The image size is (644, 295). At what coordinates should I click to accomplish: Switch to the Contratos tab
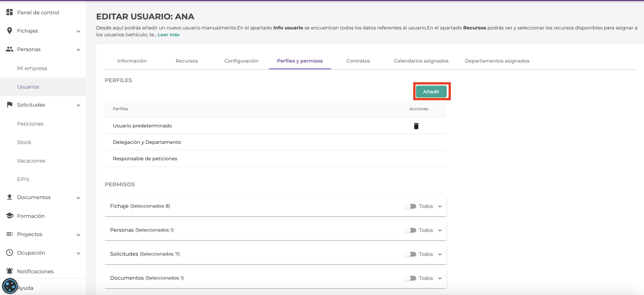pos(358,61)
